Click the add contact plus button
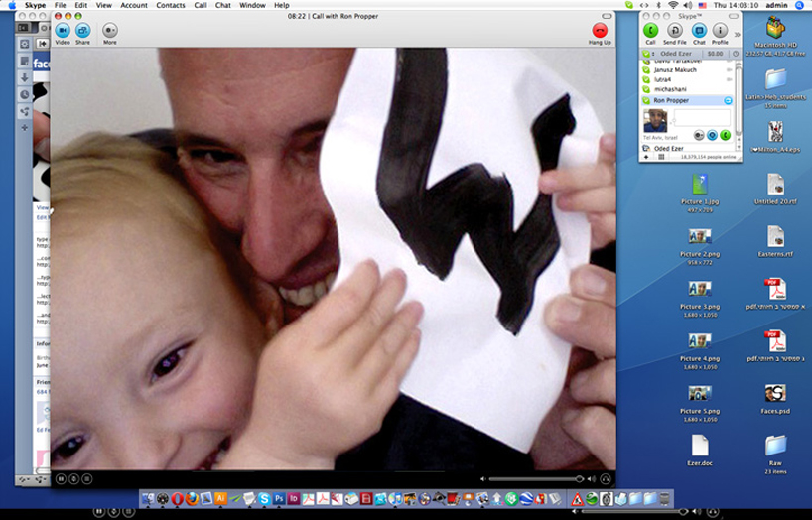Viewport: 812px width, 520px height. point(647,157)
